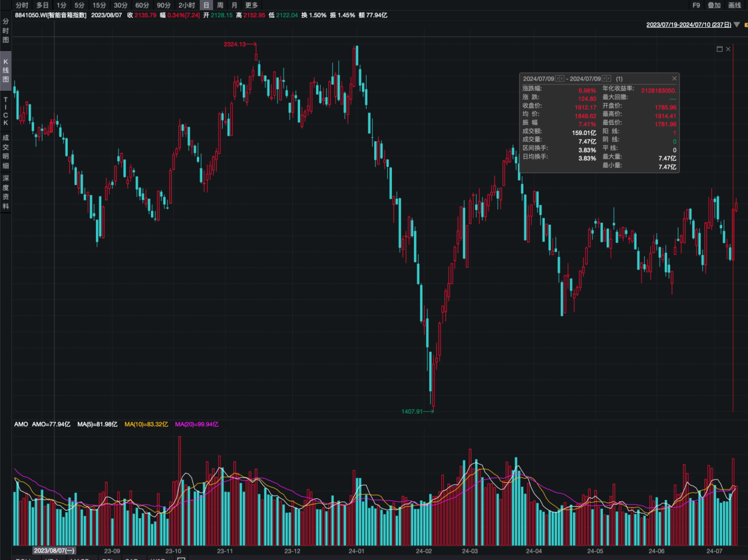Viewport: 748px width, 560px height.
Task: Step the interval end date forward
Action: pos(609,78)
